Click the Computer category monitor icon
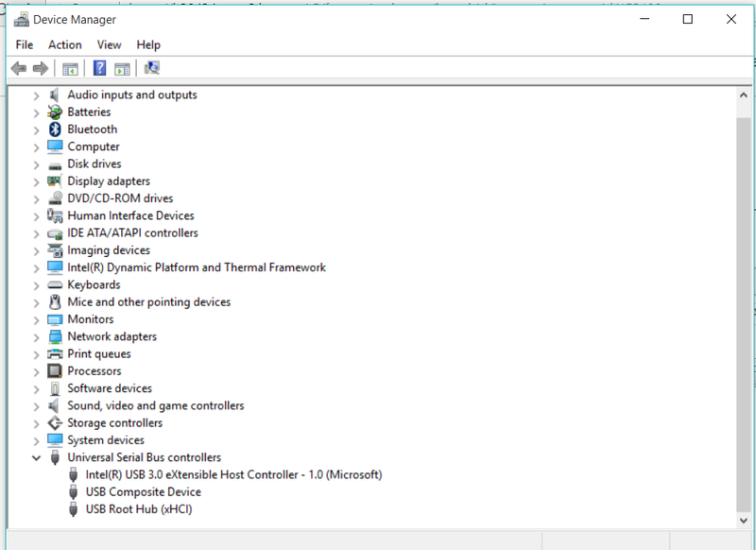The image size is (756, 550). (55, 146)
